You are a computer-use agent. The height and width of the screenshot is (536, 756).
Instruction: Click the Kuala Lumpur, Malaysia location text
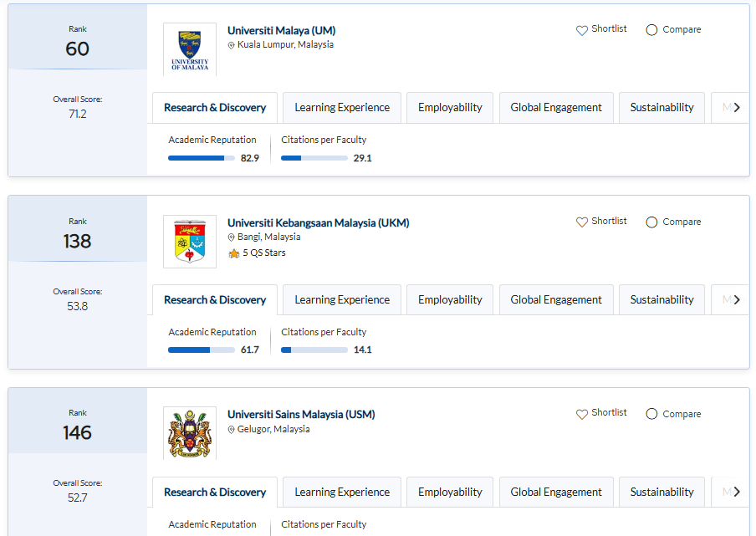point(285,44)
